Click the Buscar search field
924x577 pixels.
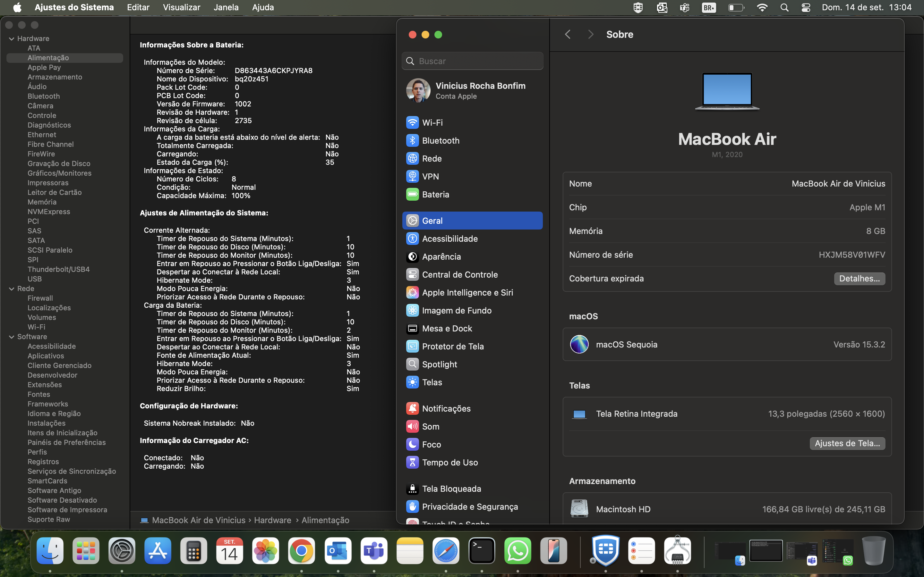point(472,61)
